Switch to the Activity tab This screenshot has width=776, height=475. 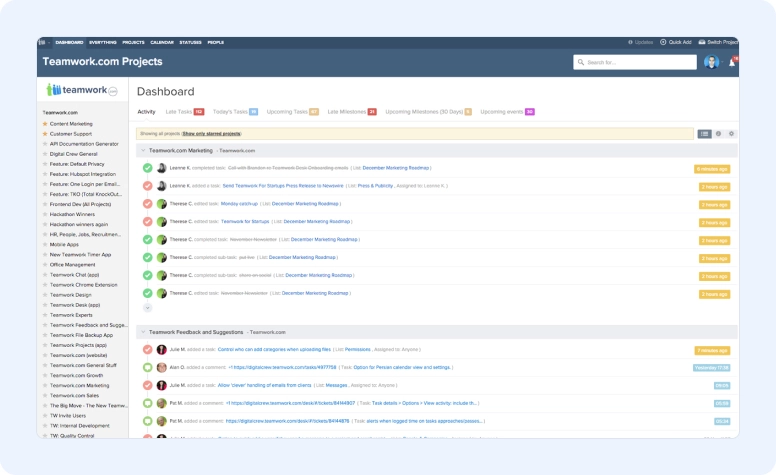146,112
